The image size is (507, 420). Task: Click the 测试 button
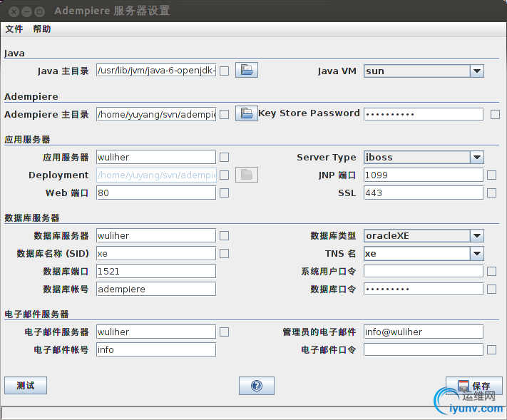[26, 385]
